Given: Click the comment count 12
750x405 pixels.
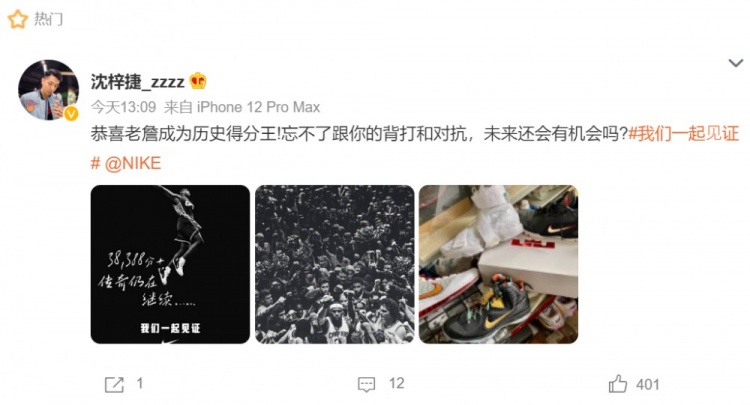Looking at the screenshot, I should point(397,383).
